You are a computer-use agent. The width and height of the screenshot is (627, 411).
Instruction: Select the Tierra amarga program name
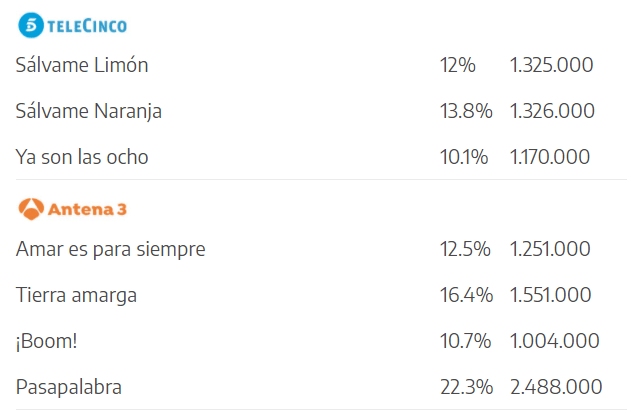(77, 295)
